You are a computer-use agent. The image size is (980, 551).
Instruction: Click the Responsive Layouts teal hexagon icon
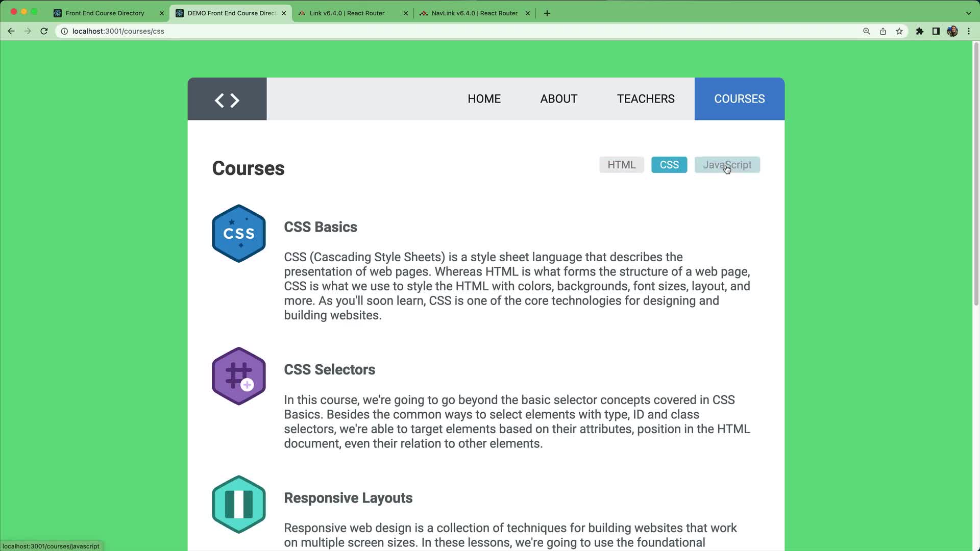[238, 504]
